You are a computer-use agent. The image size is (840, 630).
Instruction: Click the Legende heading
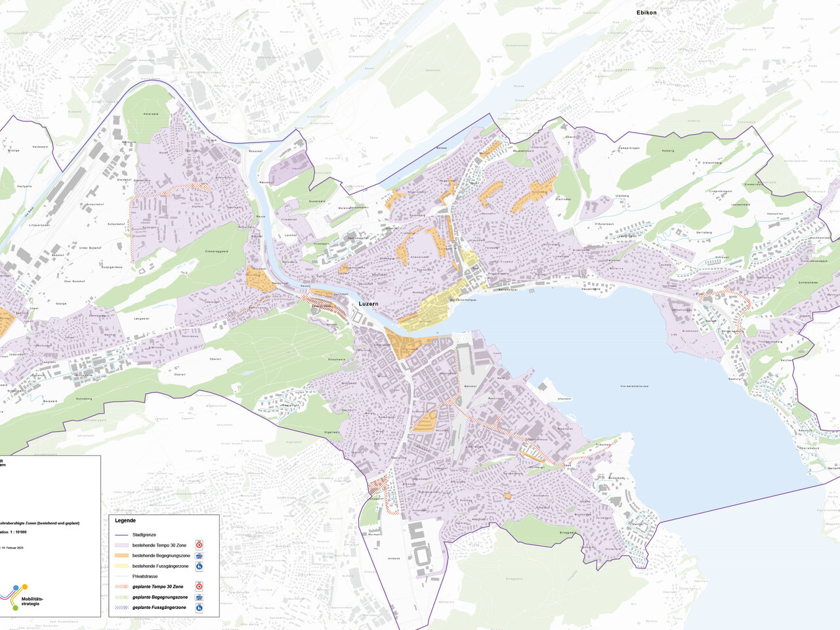point(125,520)
